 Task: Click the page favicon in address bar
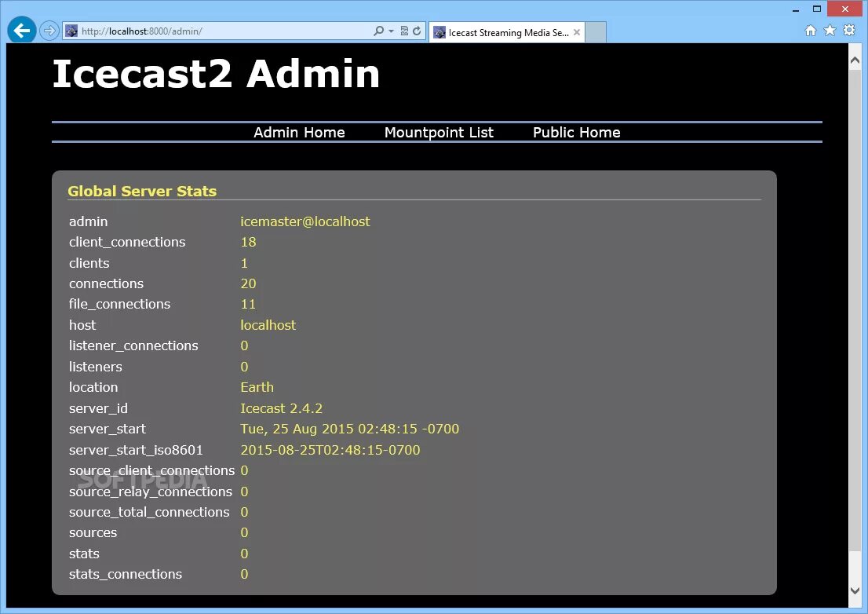pos(71,31)
